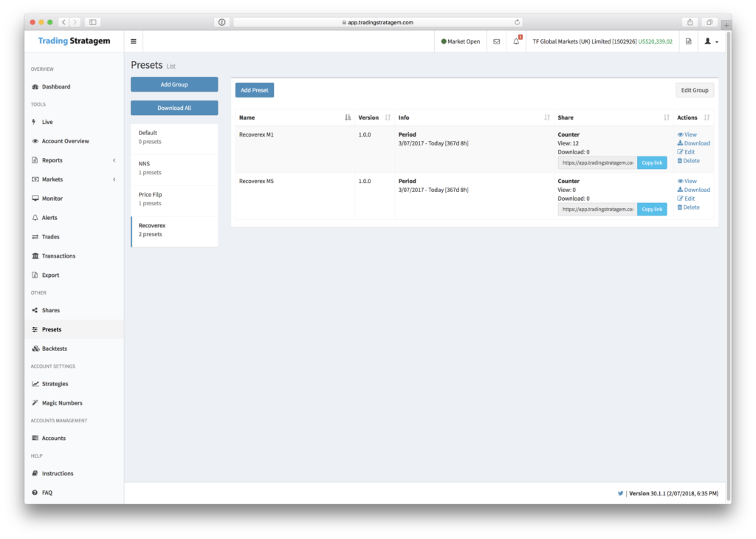The image size is (756, 539).
Task: Click the Presets sliders icon
Action: (35, 330)
